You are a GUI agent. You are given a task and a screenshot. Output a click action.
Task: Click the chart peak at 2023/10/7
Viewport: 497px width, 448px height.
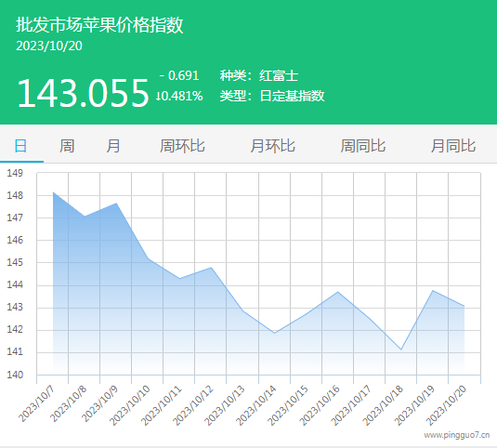pyautogui.click(x=53, y=192)
